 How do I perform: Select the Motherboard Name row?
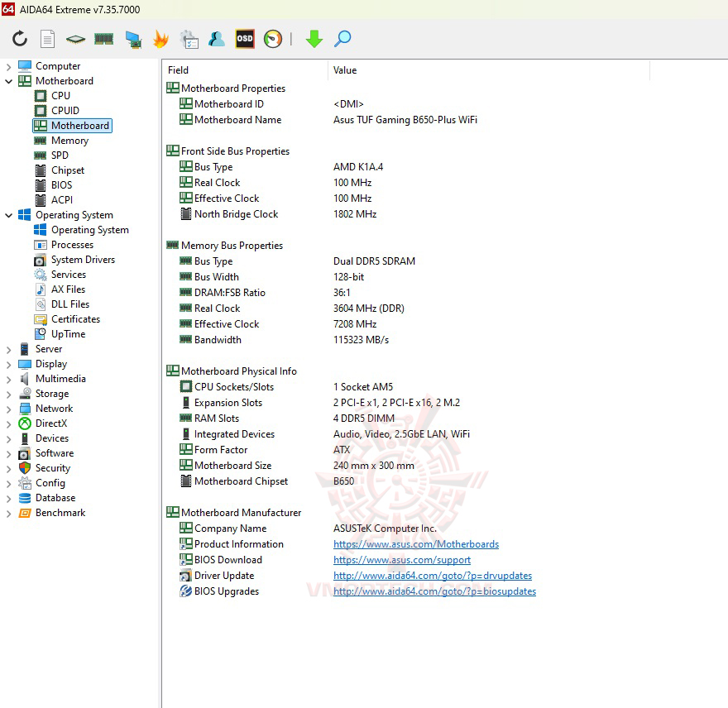[x=328, y=120]
